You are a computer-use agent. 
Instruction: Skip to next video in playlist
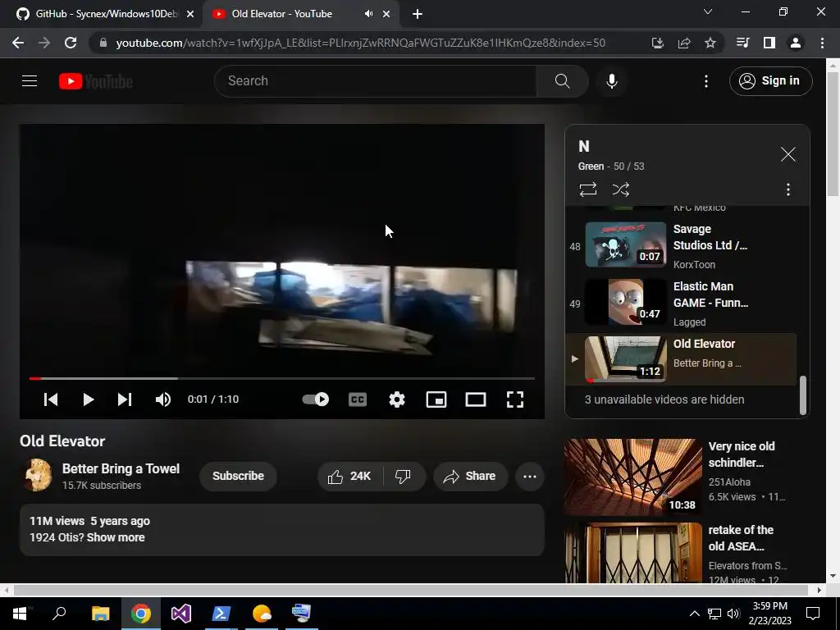click(125, 399)
